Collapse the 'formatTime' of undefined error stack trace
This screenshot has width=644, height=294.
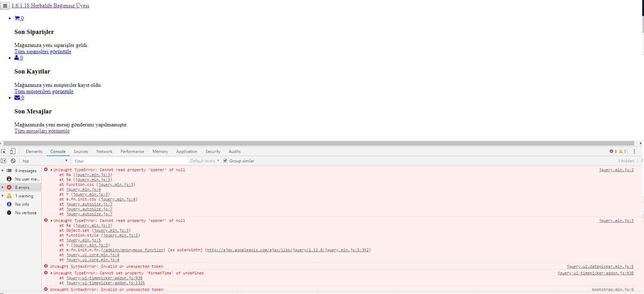pyautogui.click(x=52, y=273)
